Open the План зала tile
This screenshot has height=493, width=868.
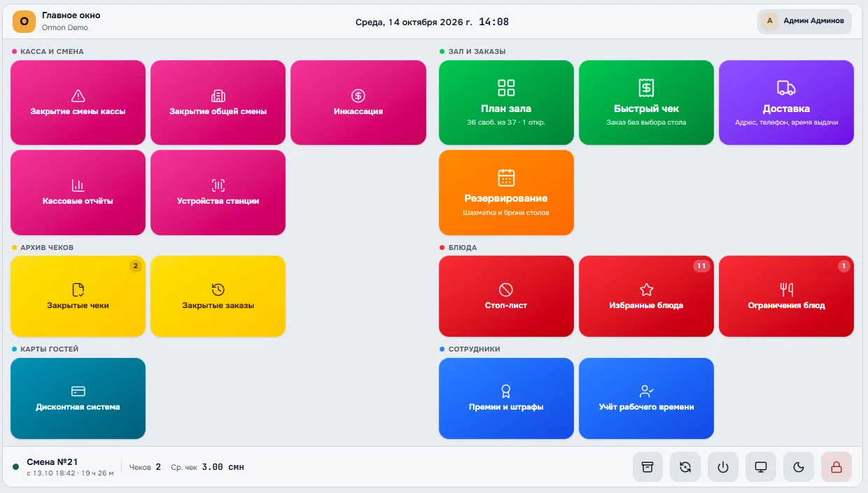point(506,102)
